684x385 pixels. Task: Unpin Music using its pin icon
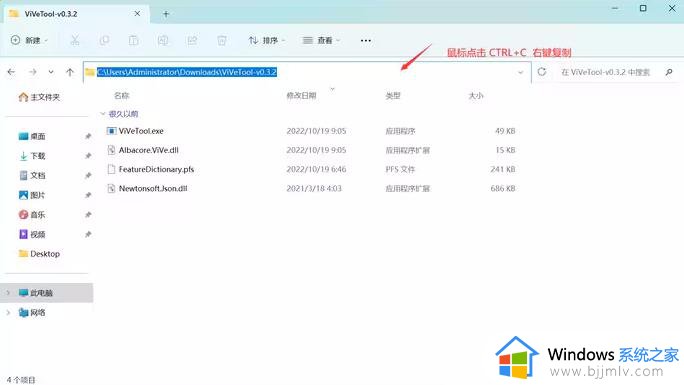(x=88, y=215)
